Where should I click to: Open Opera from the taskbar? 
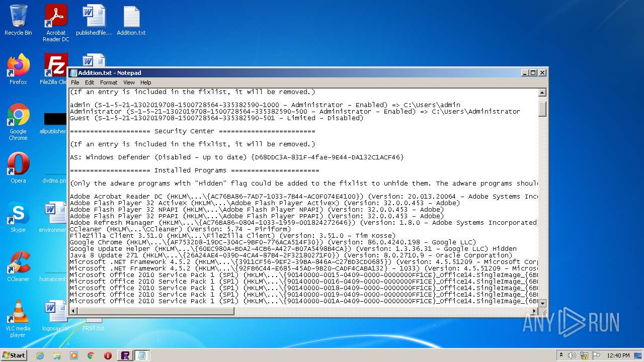108,355
